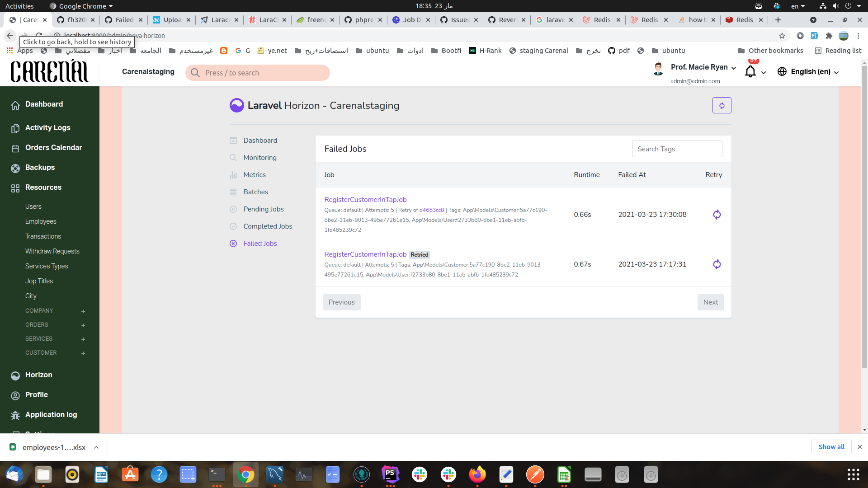Launch Firefox from the dock
This screenshot has width=868, height=488.
coord(477,474)
